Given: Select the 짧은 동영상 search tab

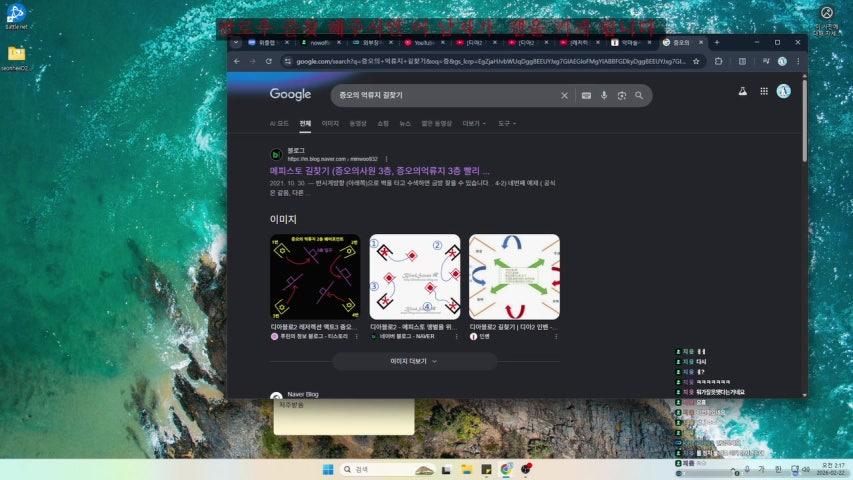Looking at the screenshot, I should 436,124.
